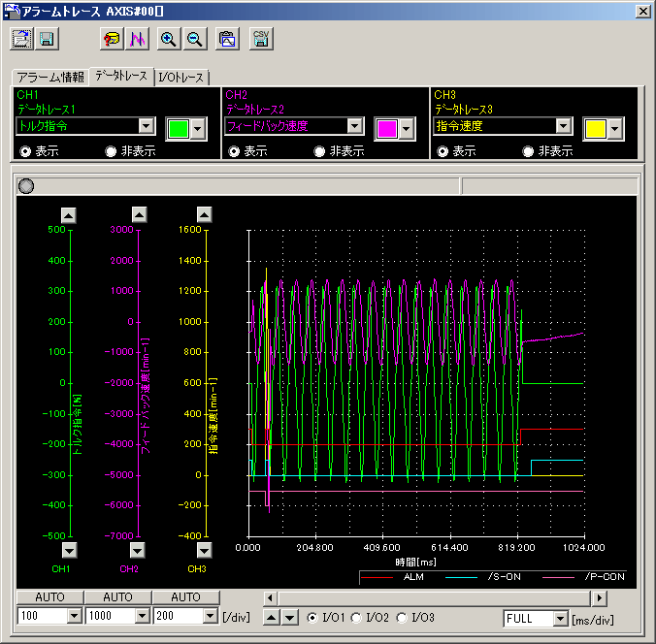Image resolution: width=656 pixels, height=644 pixels.
Task: Click the copy graph to clipboard icon
Action: pos(227,39)
